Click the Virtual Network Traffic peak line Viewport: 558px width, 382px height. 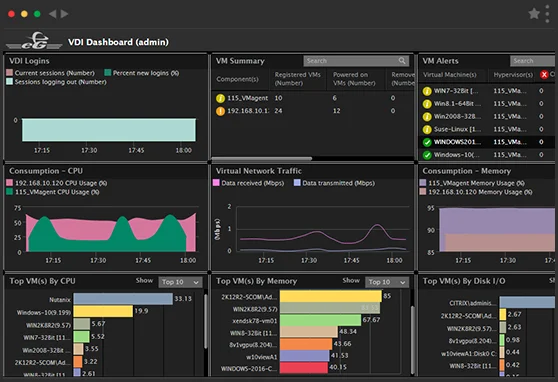pos(377,225)
